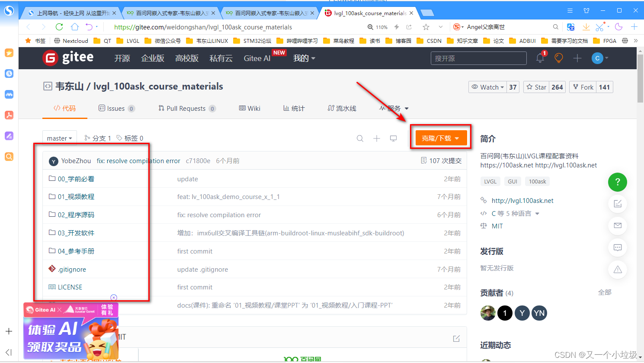Expand the 我的 menu
The width and height of the screenshot is (644, 363).
tap(304, 58)
